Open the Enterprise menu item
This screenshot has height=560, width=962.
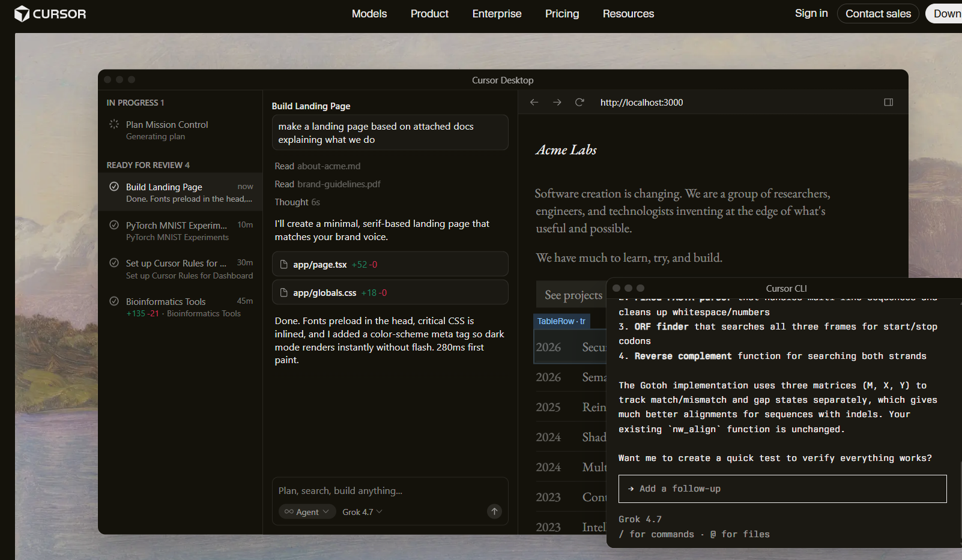(x=497, y=14)
